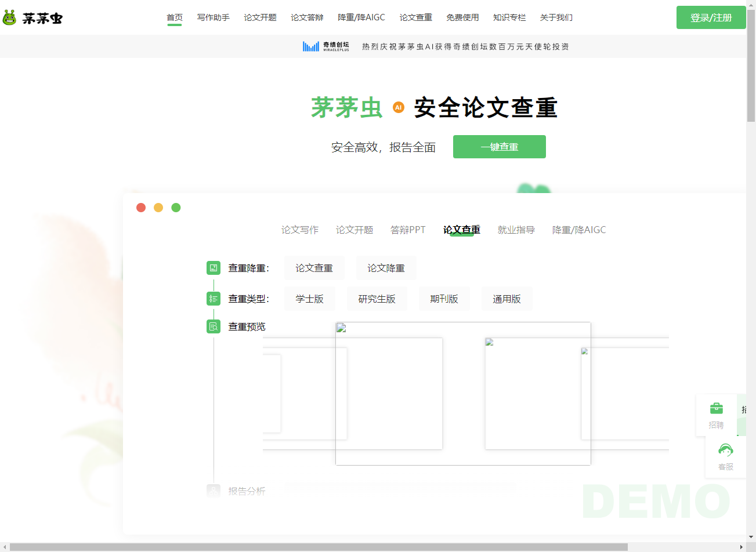Click the 查重预览 label
756x552 pixels.
pyautogui.click(x=247, y=326)
